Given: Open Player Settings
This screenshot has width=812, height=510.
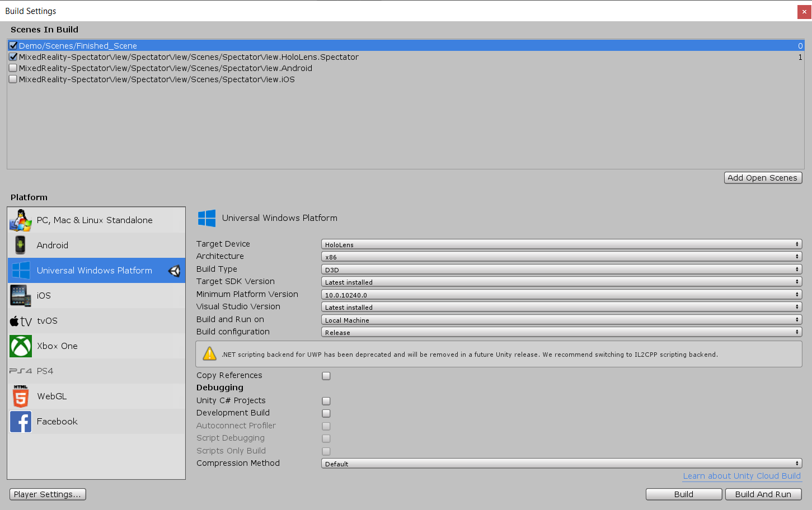Looking at the screenshot, I should click(x=48, y=494).
